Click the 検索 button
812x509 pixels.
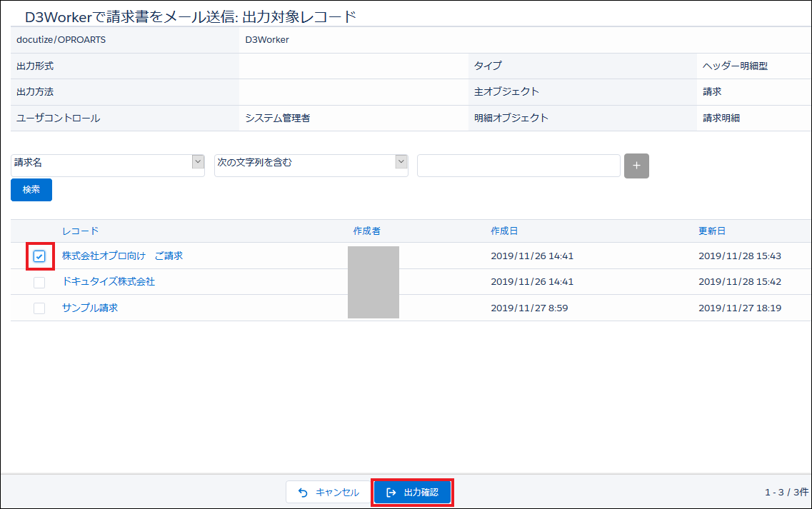[31, 189]
